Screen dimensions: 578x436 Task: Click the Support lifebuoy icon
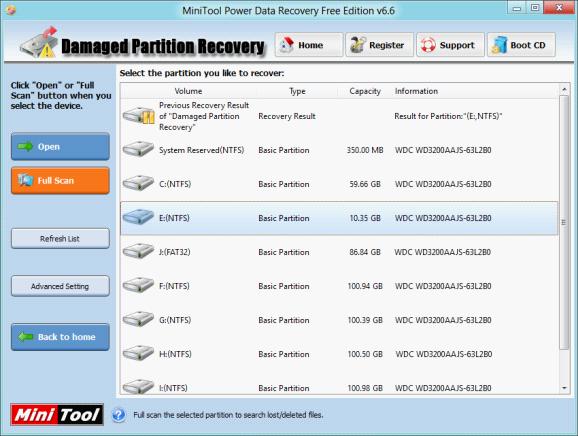(x=428, y=45)
